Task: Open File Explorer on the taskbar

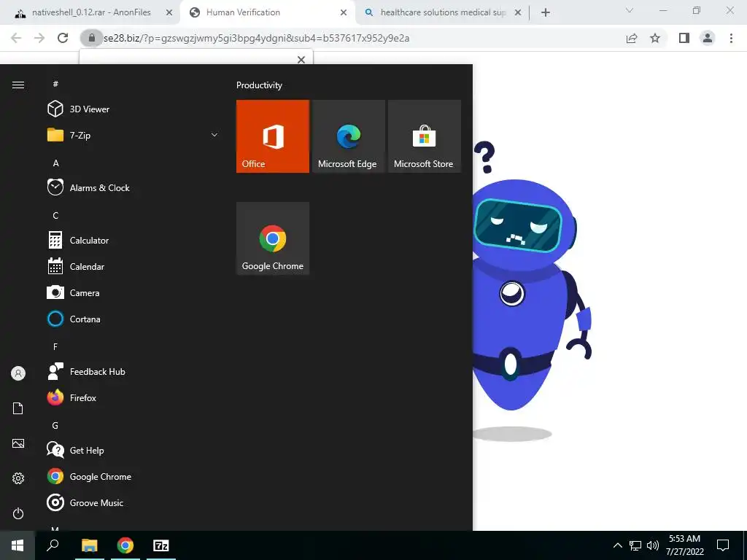Action: click(89, 545)
